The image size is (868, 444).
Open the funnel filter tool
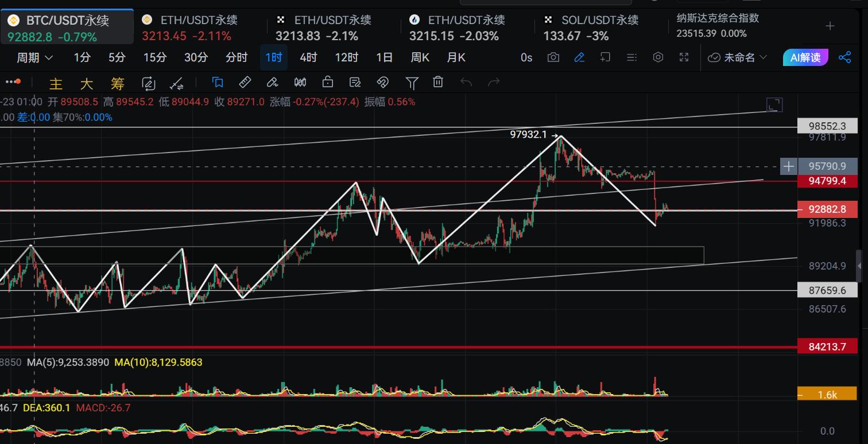point(412,83)
